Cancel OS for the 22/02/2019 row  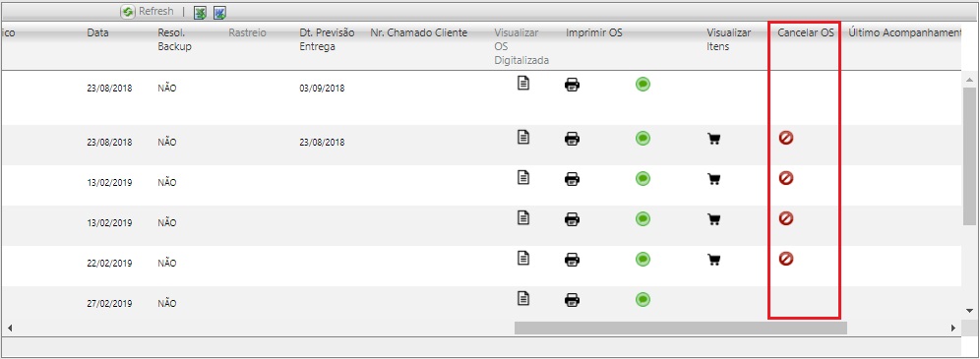point(785,259)
